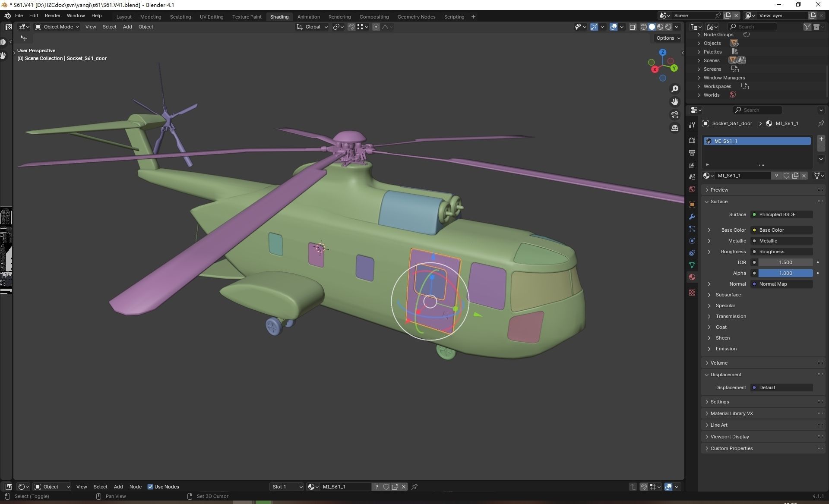Click the perspective/orthographic grid icon
829x504 pixels.
click(x=674, y=128)
